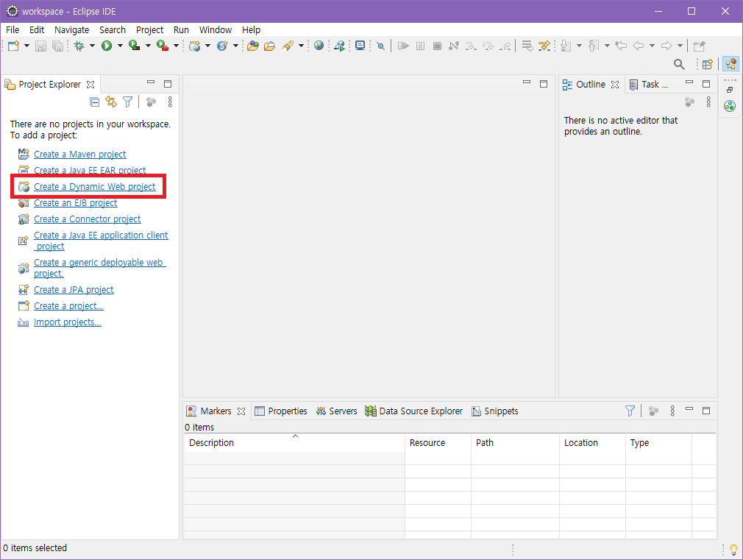Screen dimensions: 743x560
Task: Click the green Run button
Action: click(x=107, y=46)
